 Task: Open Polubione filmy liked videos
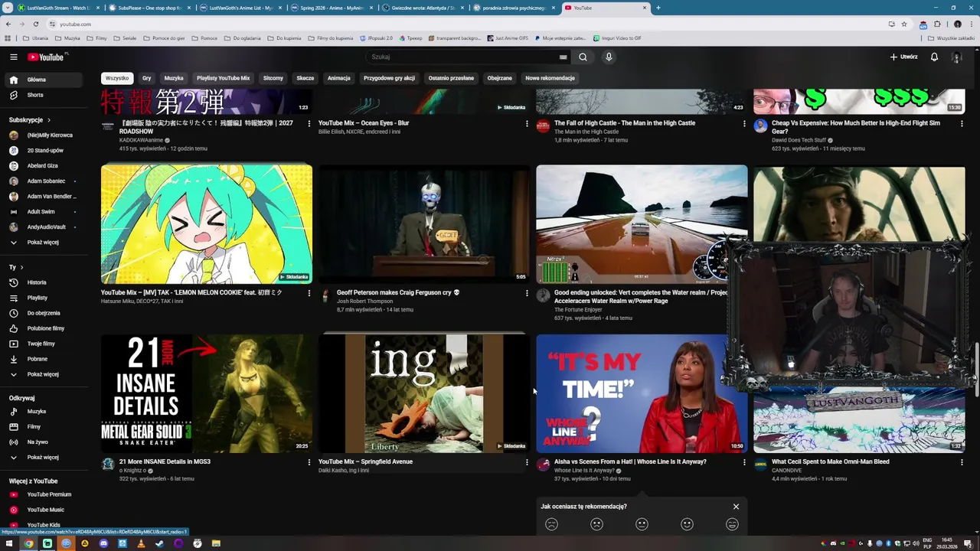click(x=44, y=328)
